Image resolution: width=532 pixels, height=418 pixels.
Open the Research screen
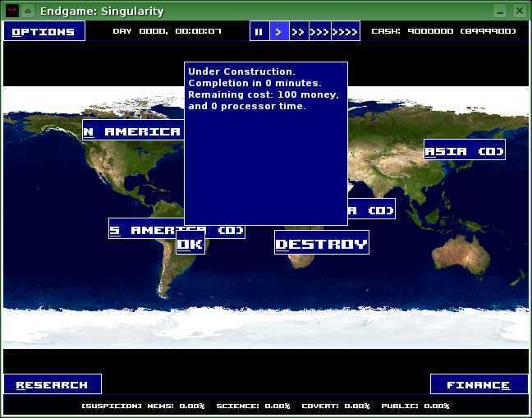pyautogui.click(x=53, y=384)
